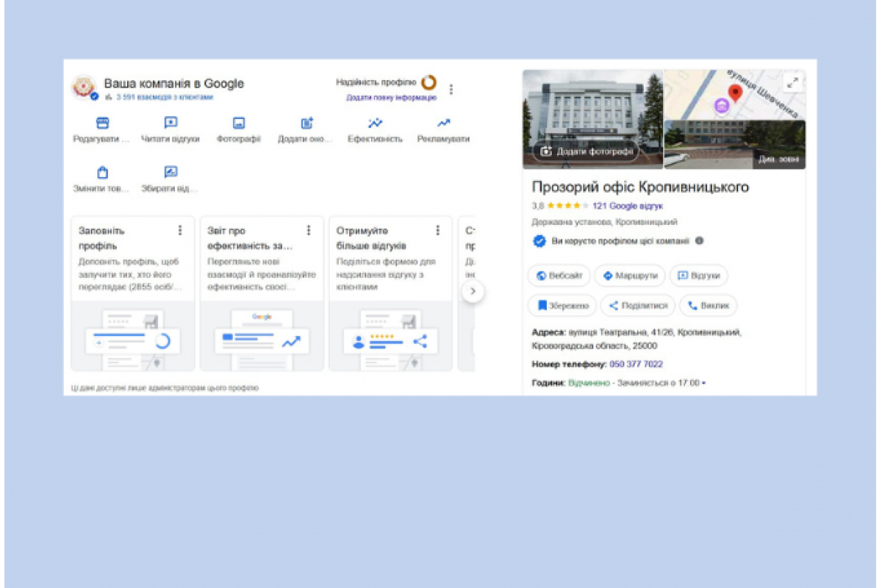Open the map thumbnail
Image resolution: width=882 pixels, height=588 pixels.
[x=735, y=95]
